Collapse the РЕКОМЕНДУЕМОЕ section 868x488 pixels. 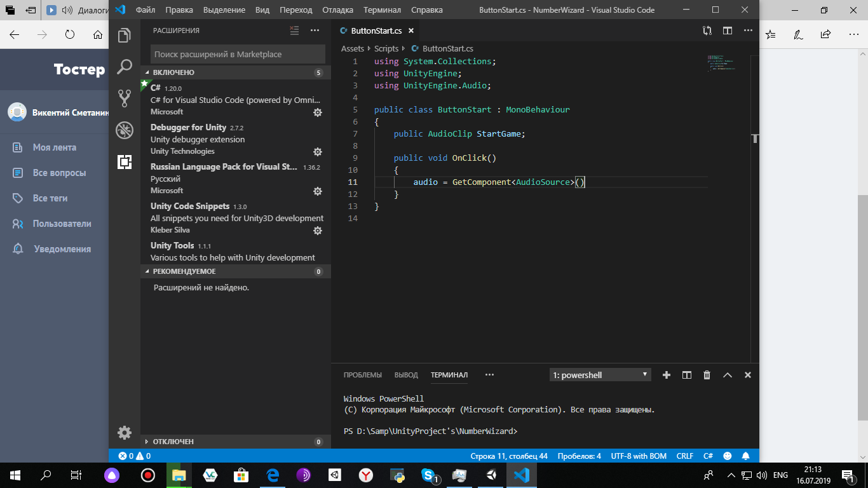pyautogui.click(x=235, y=271)
